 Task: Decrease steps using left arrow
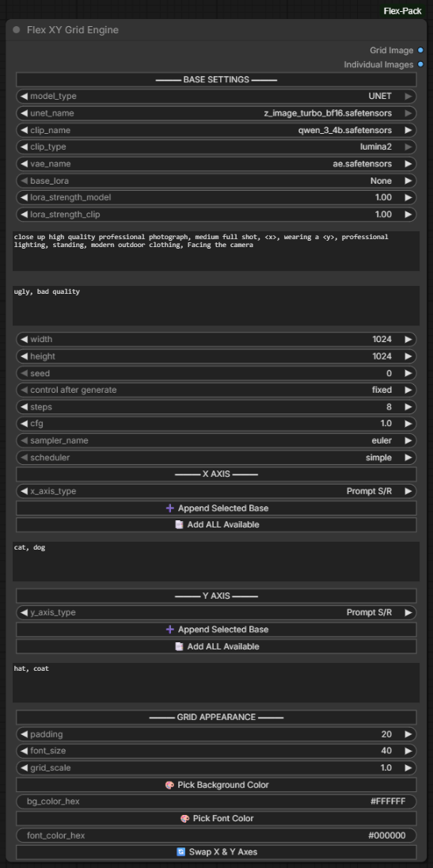pyautogui.click(x=24, y=407)
